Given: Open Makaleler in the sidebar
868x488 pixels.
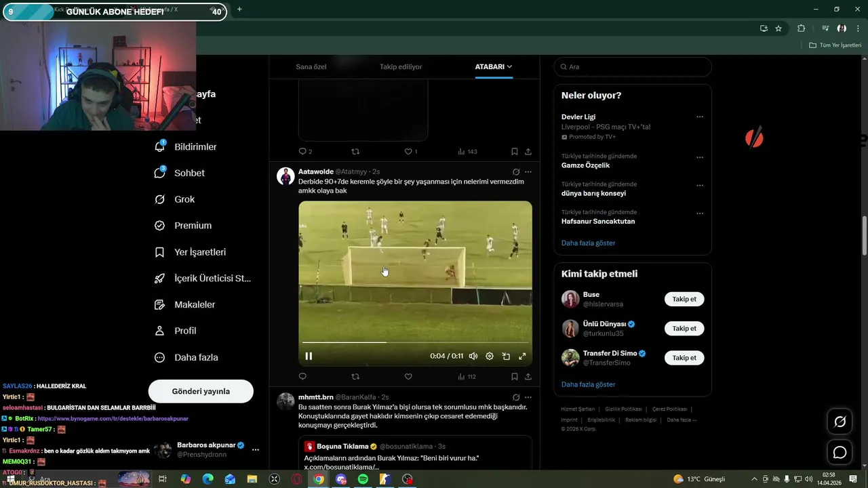Looking at the screenshot, I should coord(185,304).
